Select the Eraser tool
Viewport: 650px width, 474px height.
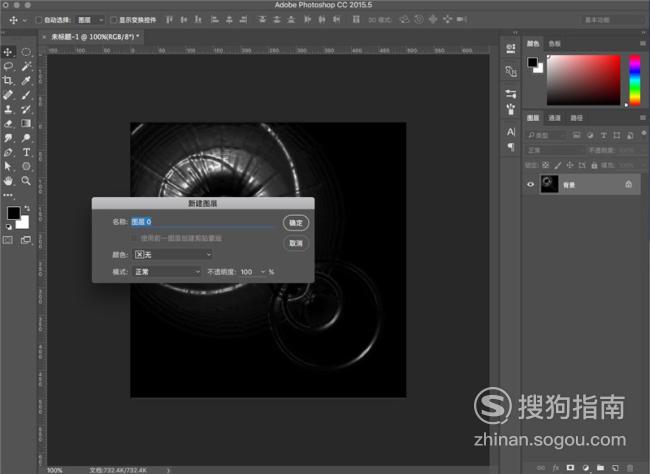8,124
